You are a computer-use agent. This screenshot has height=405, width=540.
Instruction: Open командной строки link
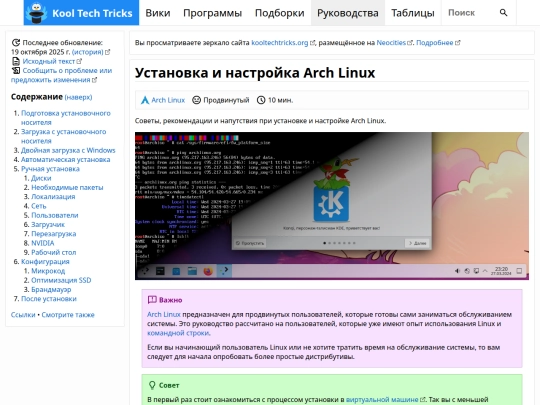pos(178,333)
